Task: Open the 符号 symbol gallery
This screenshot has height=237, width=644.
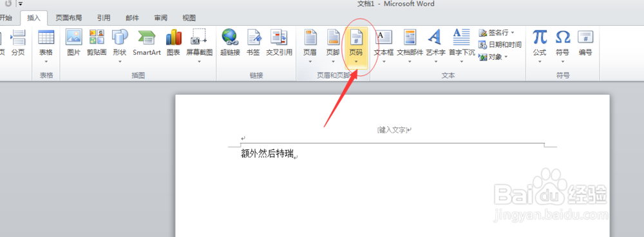Action: [562, 46]
